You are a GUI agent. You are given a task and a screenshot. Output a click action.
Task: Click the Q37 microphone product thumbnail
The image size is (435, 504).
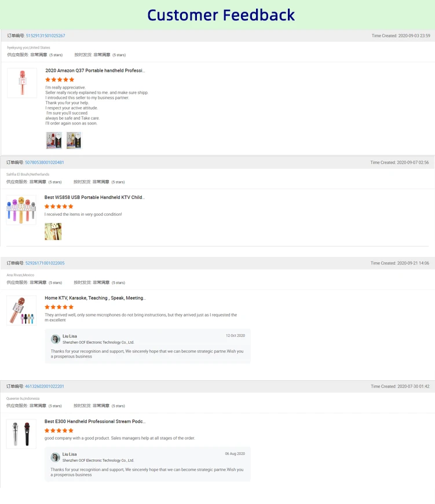(22, 83)
